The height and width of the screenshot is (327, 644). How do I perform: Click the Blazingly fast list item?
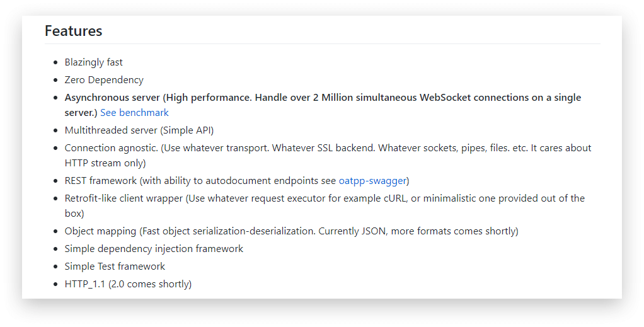(94, 62)
